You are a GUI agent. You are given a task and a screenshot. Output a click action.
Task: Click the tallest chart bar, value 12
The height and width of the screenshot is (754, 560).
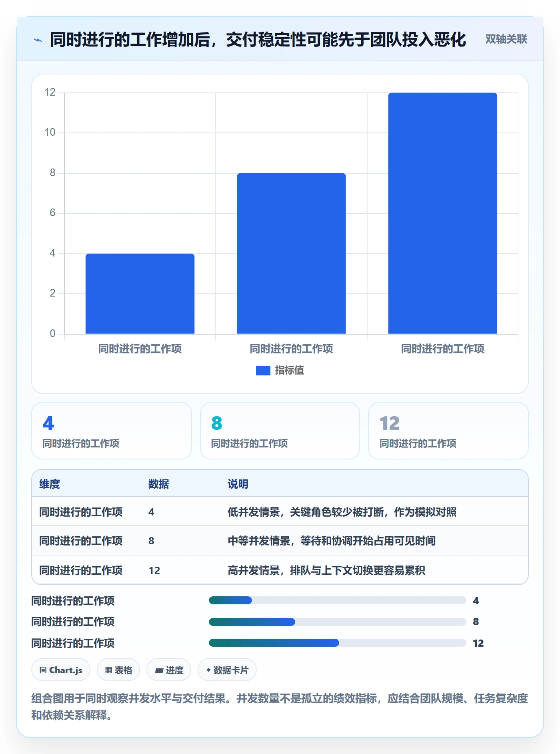click(443, 213)
